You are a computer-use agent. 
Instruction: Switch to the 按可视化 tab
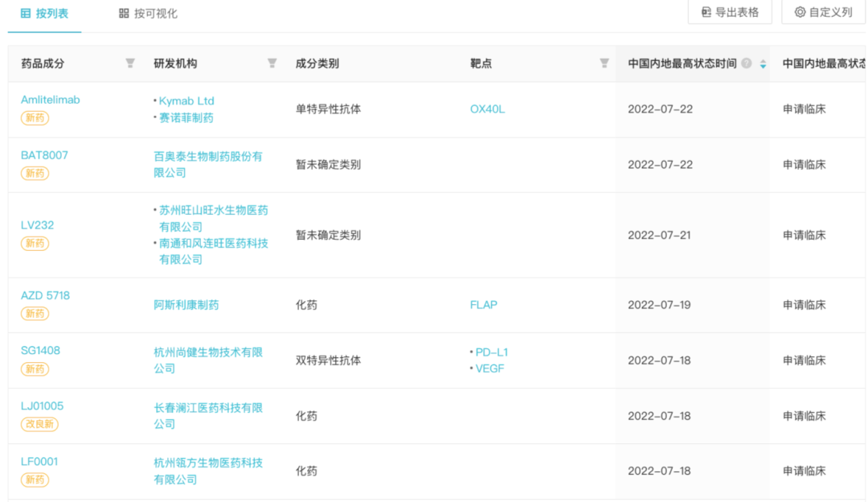(x=149, y=14)
